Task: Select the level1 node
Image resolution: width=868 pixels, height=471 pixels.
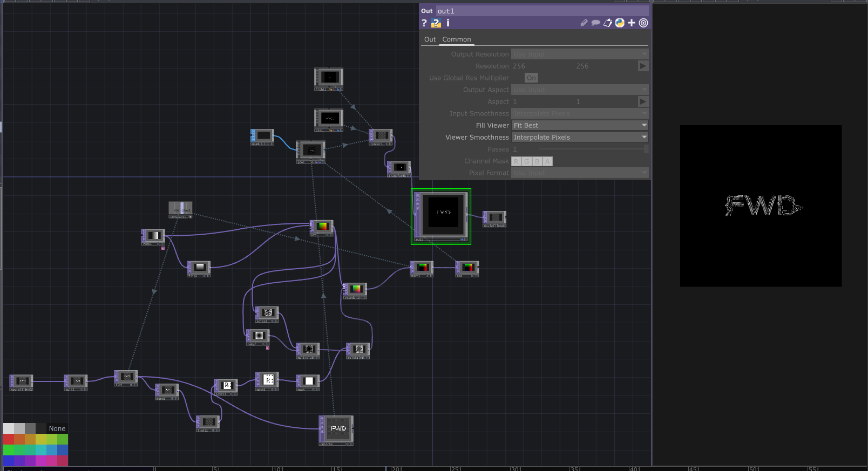Action: tap(226, 387)
